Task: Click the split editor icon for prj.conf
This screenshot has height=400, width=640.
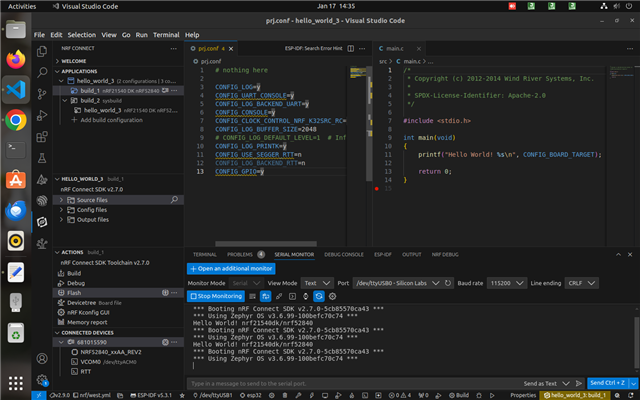Action: click(351, 48)
